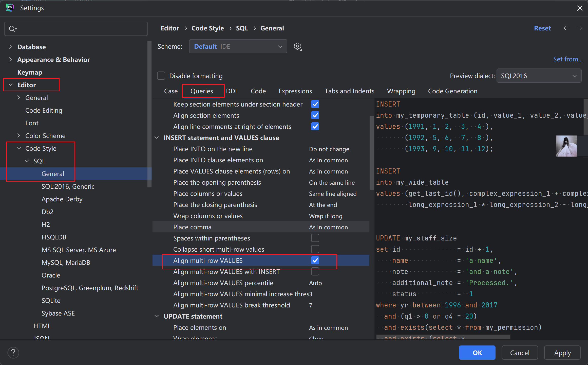Image resolution: width=588 pixels, height=365 pixels.
Task: Uncheck Align multi-row VALUES
Action: coord(315,260)
